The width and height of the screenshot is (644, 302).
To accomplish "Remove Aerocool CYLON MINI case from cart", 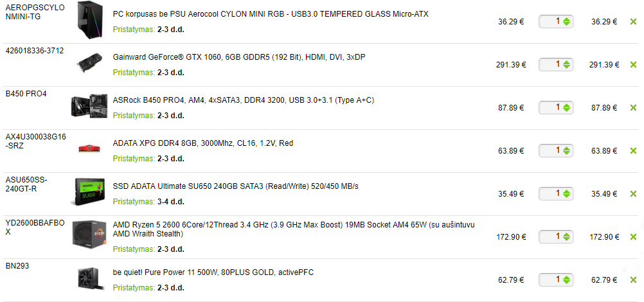I will click(633, 22).
